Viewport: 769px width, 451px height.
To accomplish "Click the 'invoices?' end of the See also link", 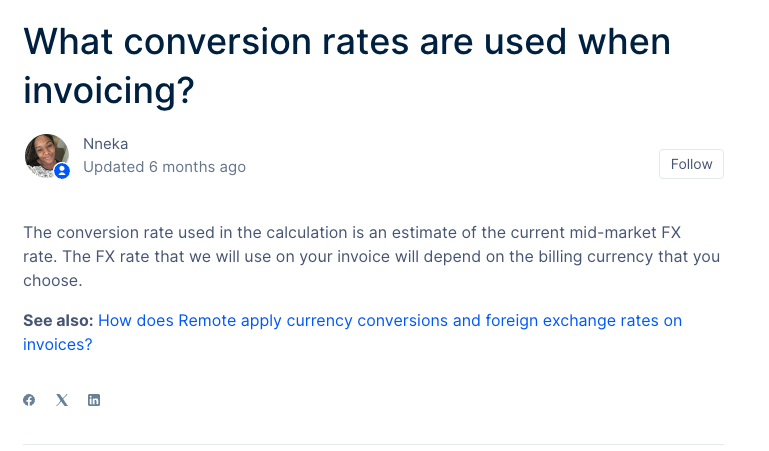I will tap(57, 345).
